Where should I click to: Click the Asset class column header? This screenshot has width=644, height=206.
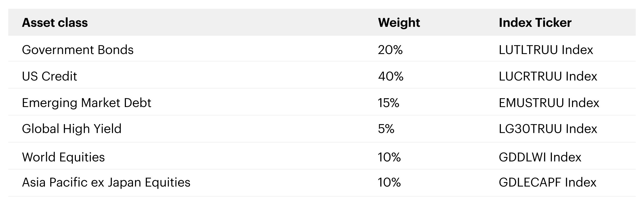(x=55, y=22)
